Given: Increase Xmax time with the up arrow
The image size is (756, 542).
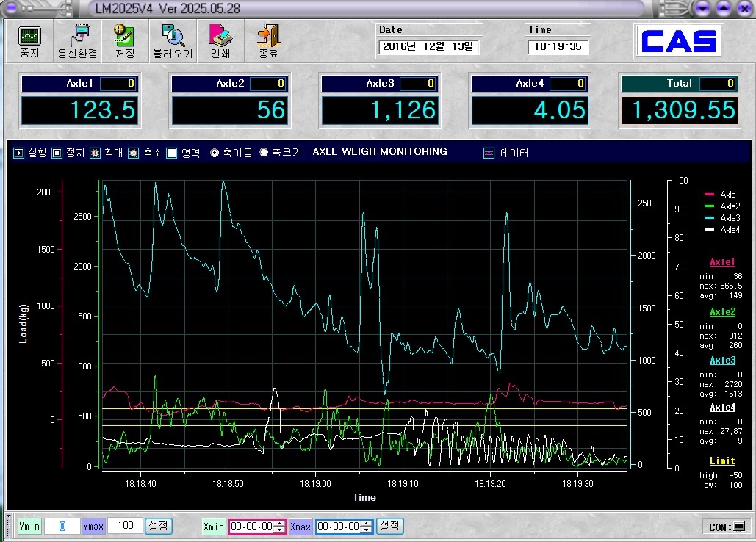Looking at the screenshot, I should pyautogui.click(x=367, y=524).
